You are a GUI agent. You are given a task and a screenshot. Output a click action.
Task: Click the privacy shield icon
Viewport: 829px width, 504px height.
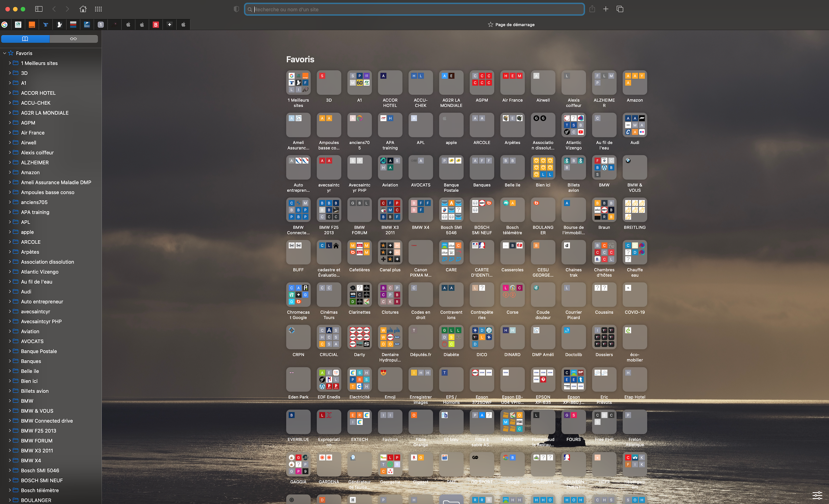pos(236,9)
